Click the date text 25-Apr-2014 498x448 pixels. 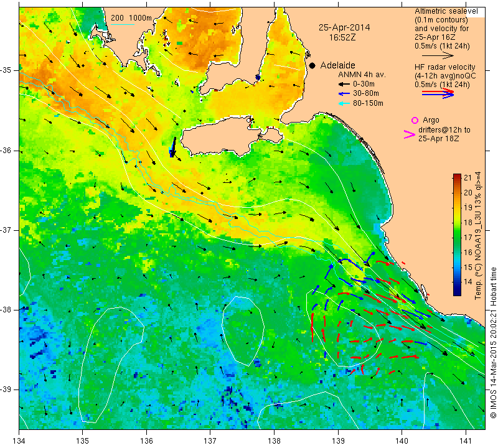(x=344, y=27)
